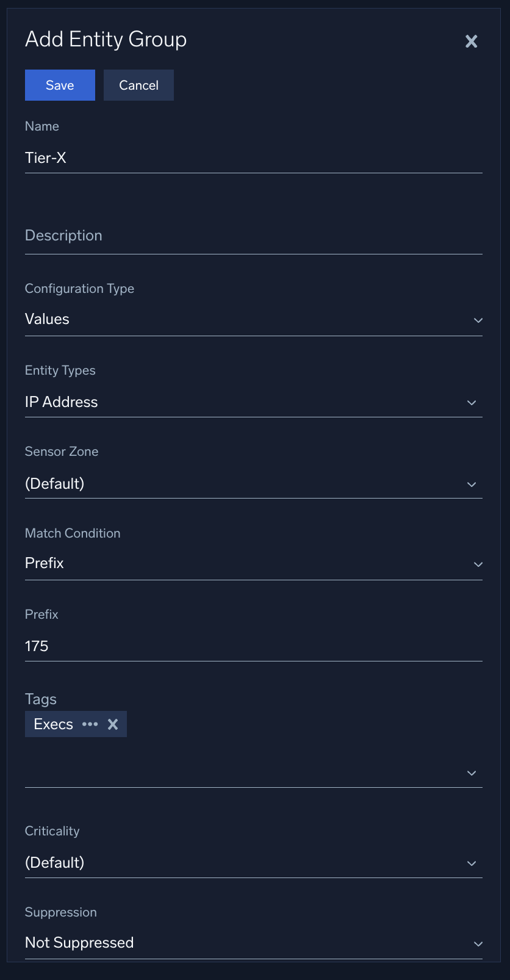Click the chevron on the Prefix match condition

[478, 564]
